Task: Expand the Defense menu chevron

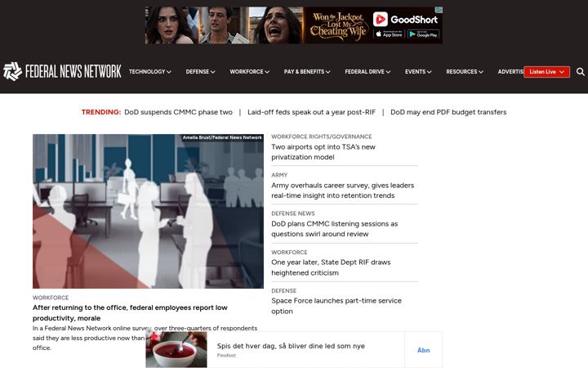Action: pyautogui.click(x=213, y=72)
